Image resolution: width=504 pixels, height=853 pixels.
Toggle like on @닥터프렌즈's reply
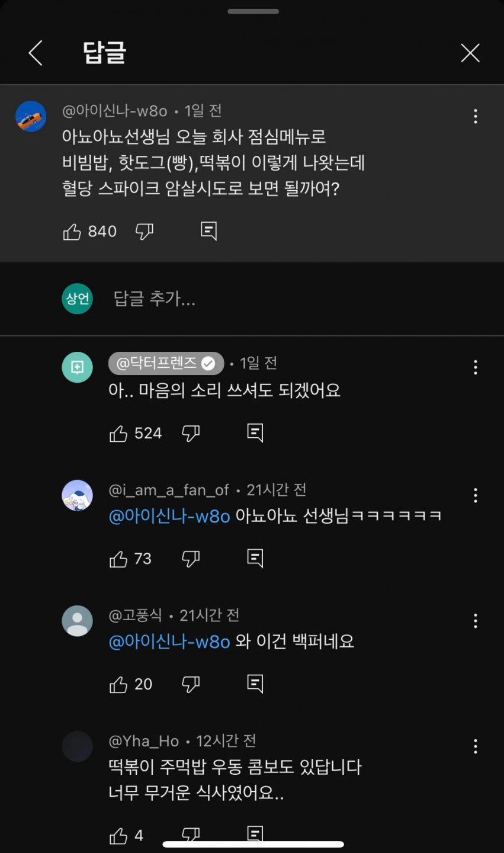(x=120, y=433)
